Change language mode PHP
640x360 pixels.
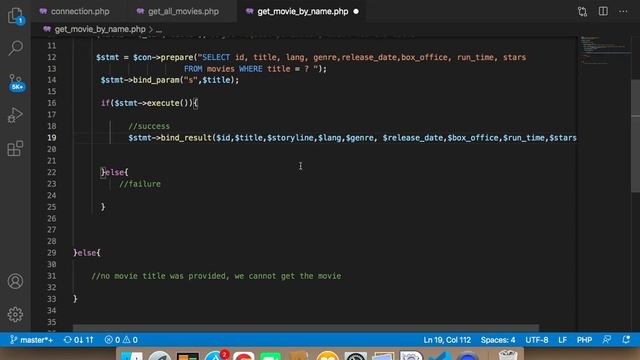point(584,340)
